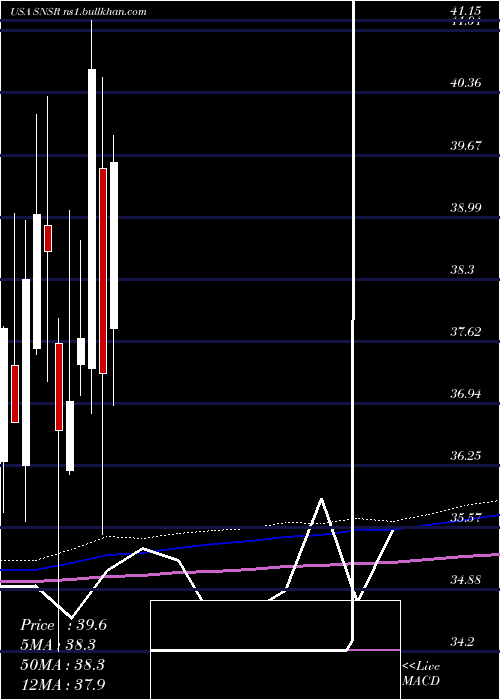The image size is (500, 700).
Task: Click the 41.15 price axis label
Action: (x=465, y=11)
